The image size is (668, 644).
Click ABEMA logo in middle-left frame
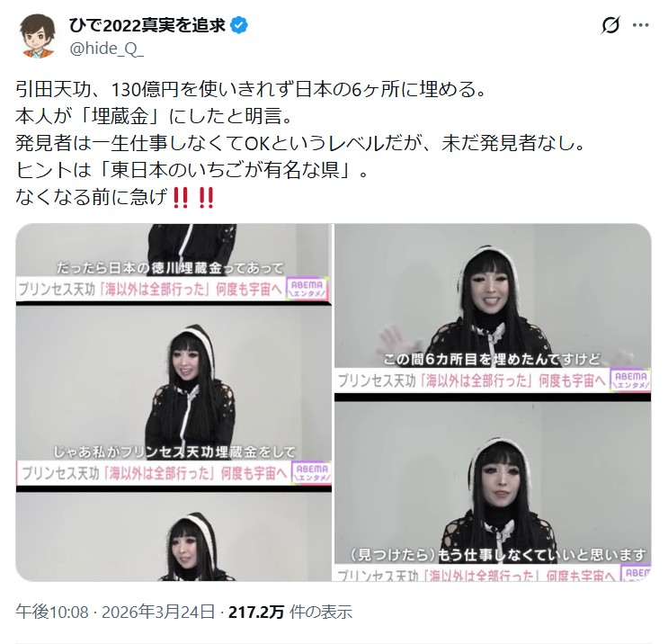(x=312, y=473)
